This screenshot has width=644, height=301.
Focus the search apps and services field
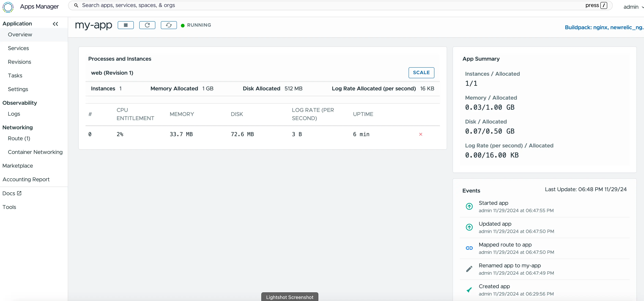(340, 5)
